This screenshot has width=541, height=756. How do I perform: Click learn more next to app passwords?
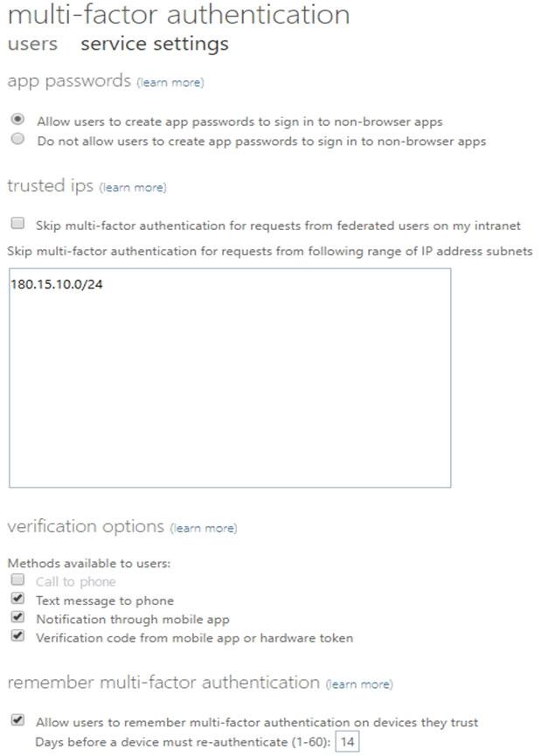point(170,83)
